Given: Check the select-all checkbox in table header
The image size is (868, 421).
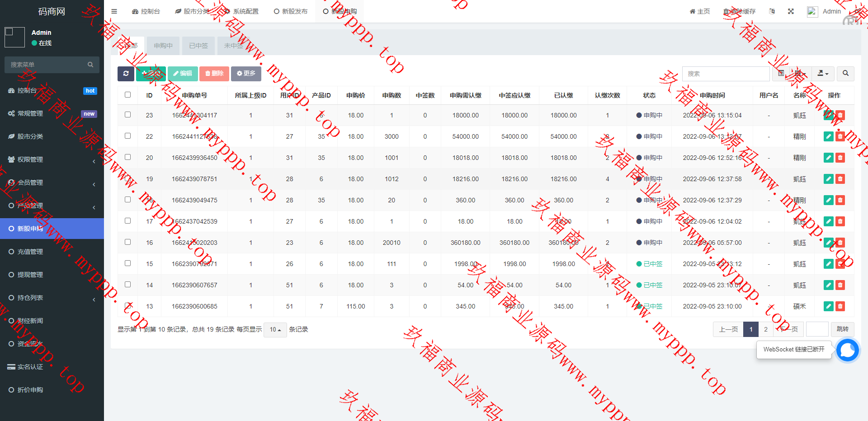Looking at the screenshot, I should click(x=127, y=95).
